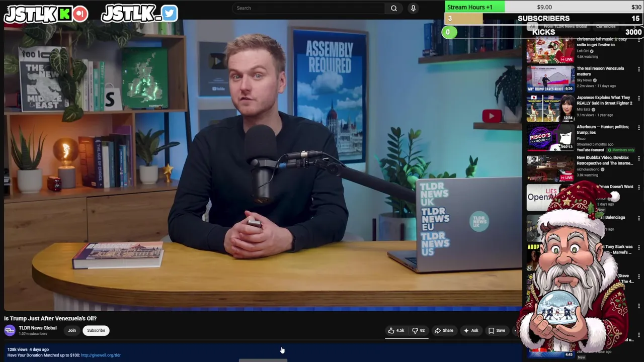The width and height of the screenshot is (644, 362).
Task: Open options menu for The real reason Venezuela matters
Action: point(639,69)
